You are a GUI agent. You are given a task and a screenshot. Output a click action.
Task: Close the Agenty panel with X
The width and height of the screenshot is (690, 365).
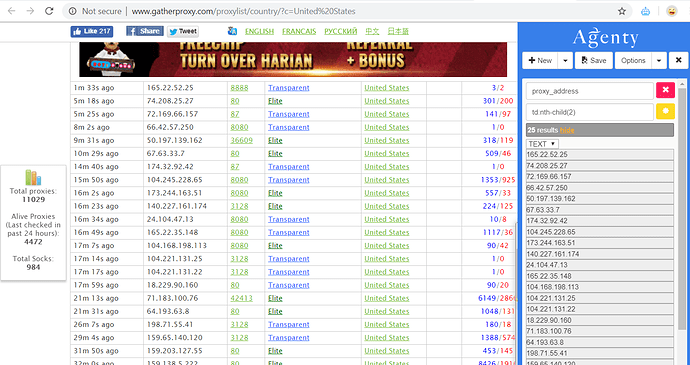pos(679,61)
